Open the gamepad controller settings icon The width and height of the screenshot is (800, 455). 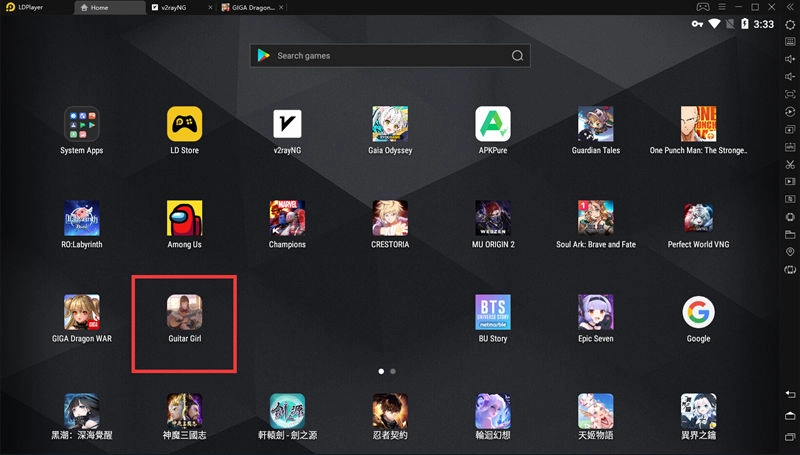pyautogui.click(x=703, y=7)
